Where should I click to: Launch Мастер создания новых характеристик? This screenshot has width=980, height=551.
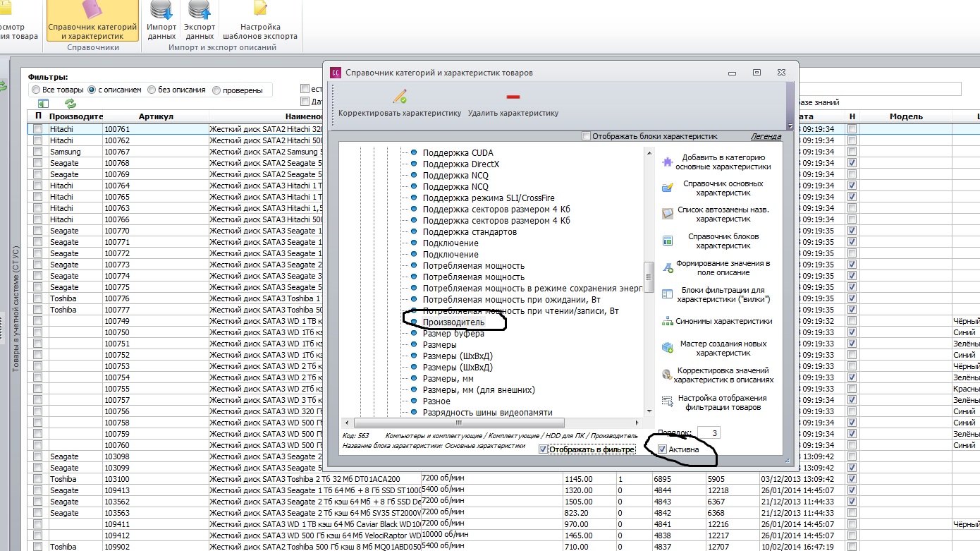[x=716, y=349]
